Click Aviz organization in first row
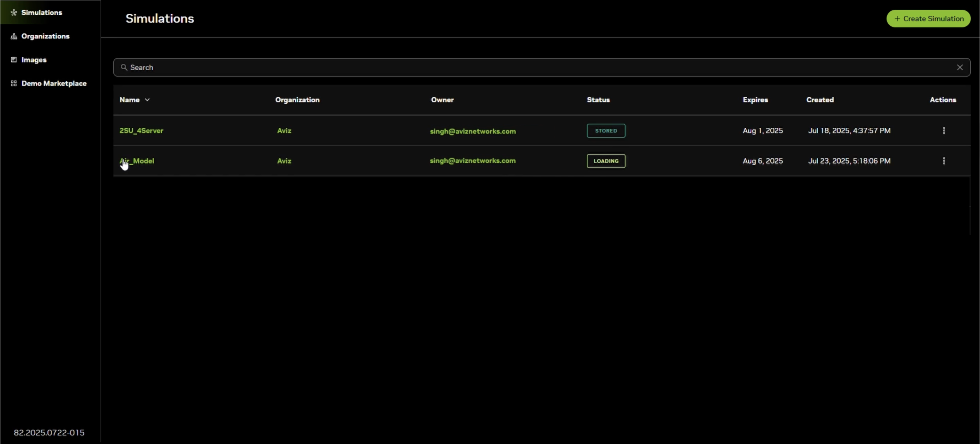This screenshot has height=444, width=980. [284, 131]
